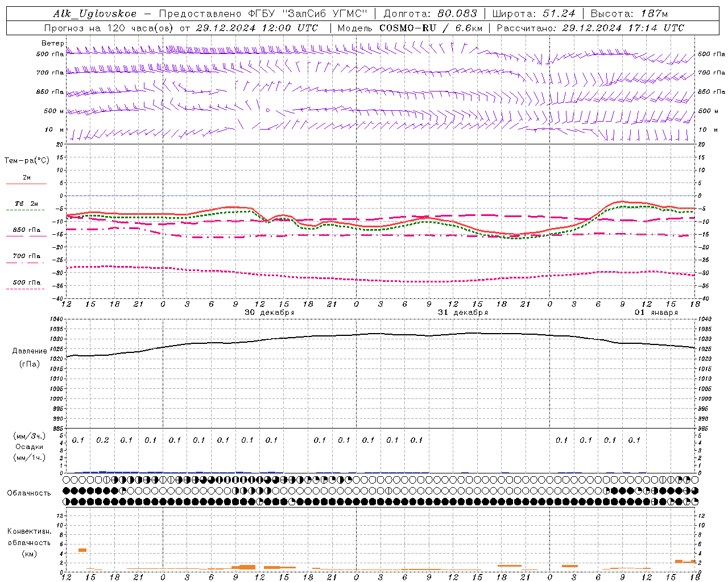The height and width of the screenshot is (582, 728).
Task: Click 'Прогноз на 120 часа(ов)' forecast text
Action: [x=109, y=28]
